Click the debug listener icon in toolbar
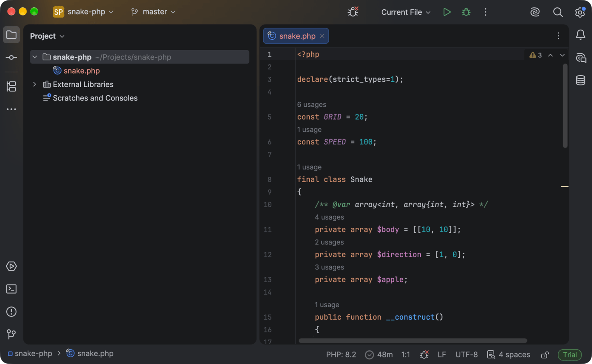The height and width of the screenshot is (364, 592). tap(353, 12)
